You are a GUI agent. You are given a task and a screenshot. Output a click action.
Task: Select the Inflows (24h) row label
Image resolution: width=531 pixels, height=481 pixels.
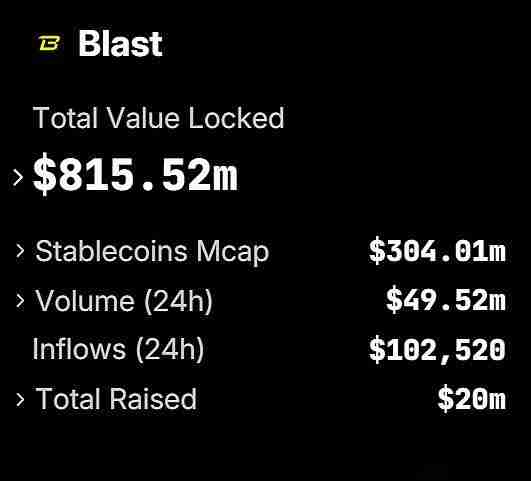118,349
